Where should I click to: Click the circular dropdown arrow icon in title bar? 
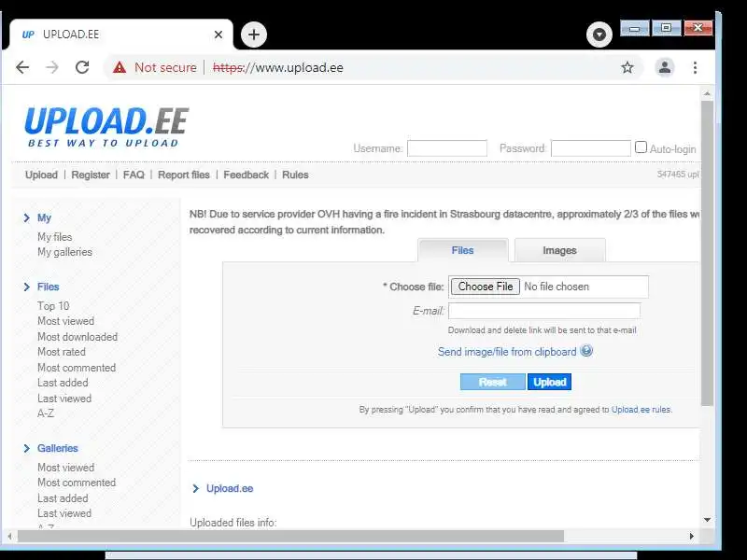[599, 35]
